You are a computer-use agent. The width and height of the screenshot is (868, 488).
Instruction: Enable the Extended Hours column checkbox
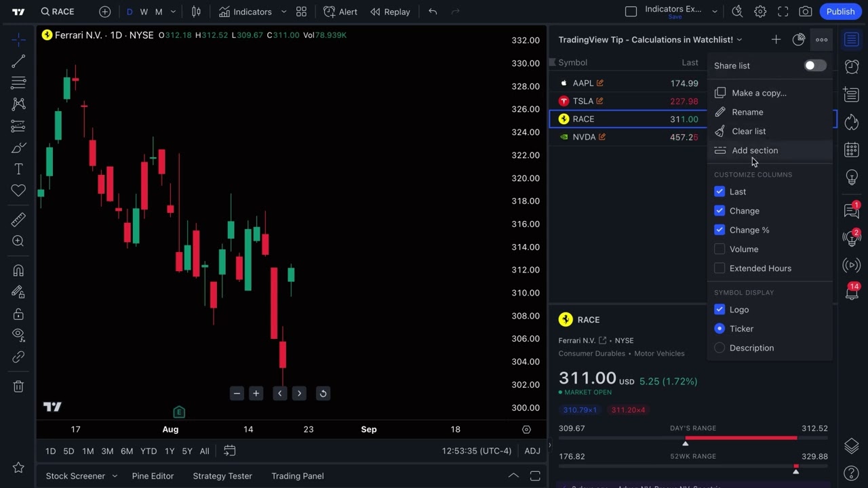pos(719,268)
